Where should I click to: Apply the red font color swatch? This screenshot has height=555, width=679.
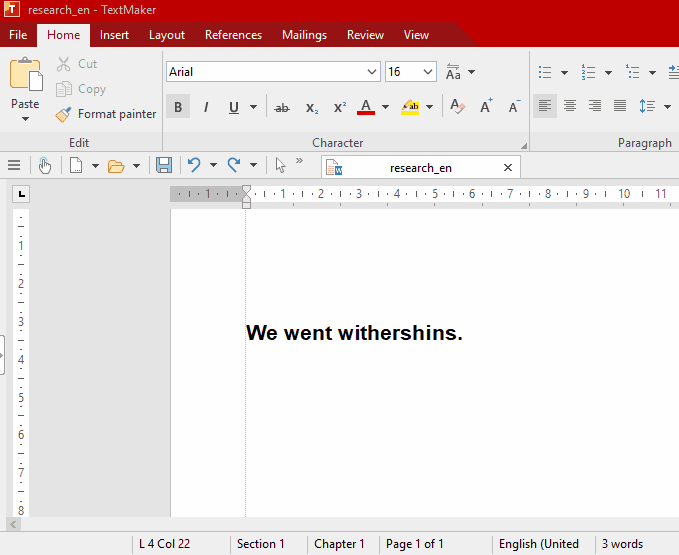point(366,107)
